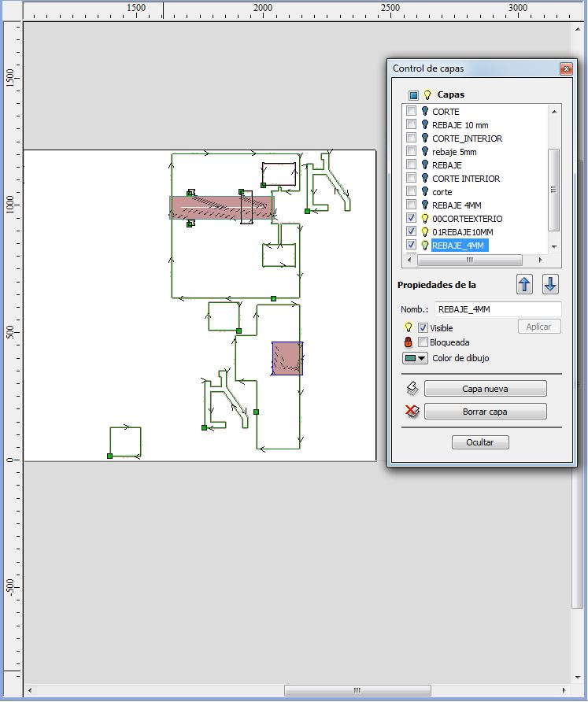
Task: Click layer list horizontal scrollbar thumb
Action: [469, 260]
